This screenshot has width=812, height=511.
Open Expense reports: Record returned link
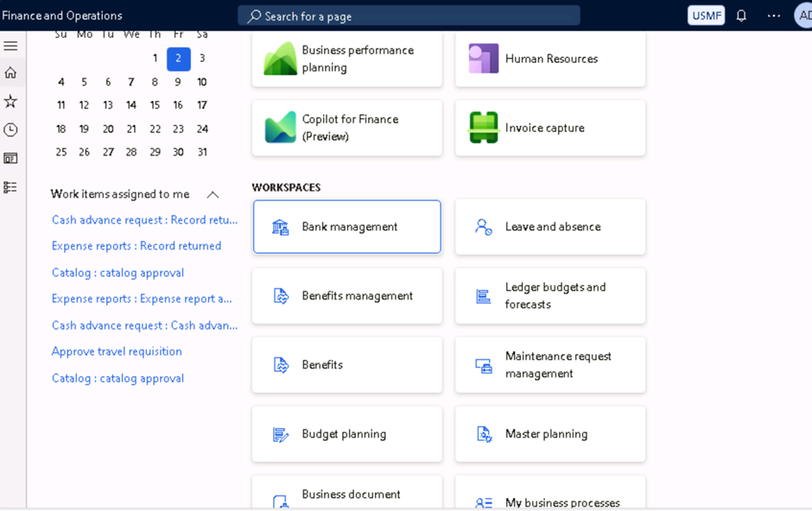pyautogui.click(x=136, y=246)
